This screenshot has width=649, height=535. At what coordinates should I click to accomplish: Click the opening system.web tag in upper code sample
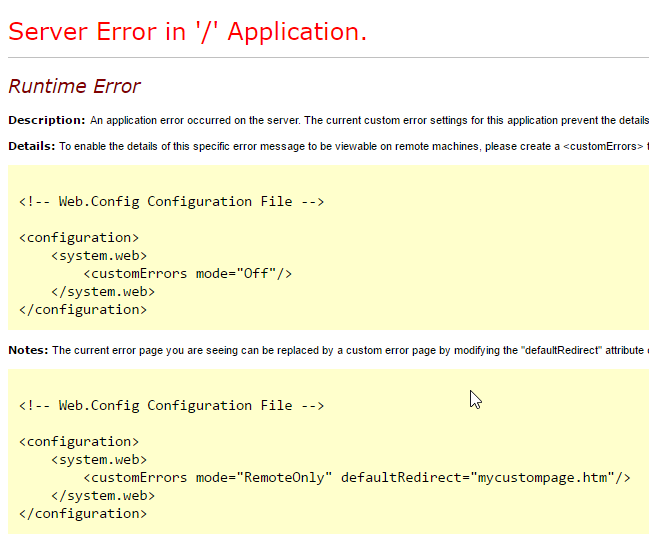click(x=99, y=255)
